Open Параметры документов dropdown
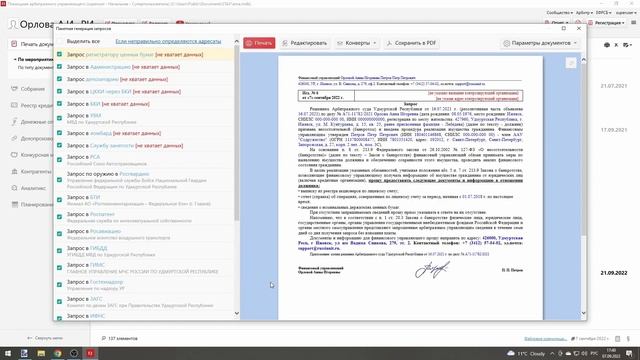Image resolution: width=640 pixels, height=360 pixels. pos(540,43)
